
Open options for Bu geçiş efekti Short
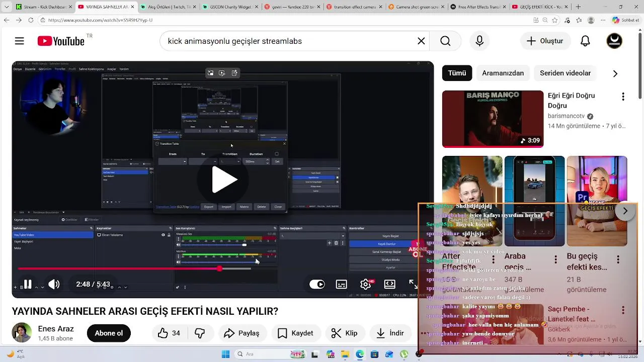[x=618, y=259]
